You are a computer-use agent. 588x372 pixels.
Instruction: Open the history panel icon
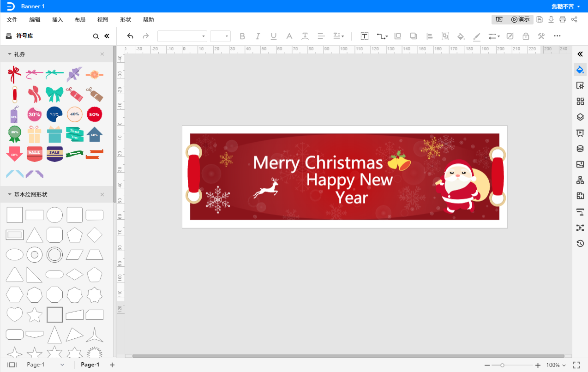coord(580,243)
